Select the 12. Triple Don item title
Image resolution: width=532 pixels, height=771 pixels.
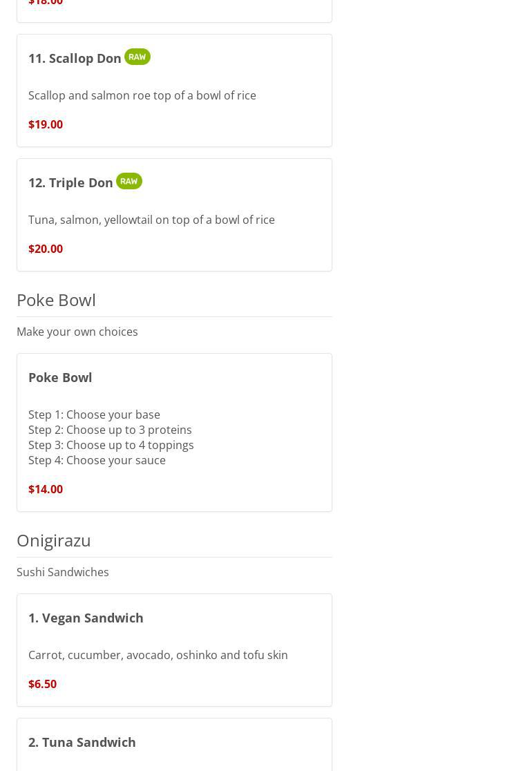[x=70, y=183]
